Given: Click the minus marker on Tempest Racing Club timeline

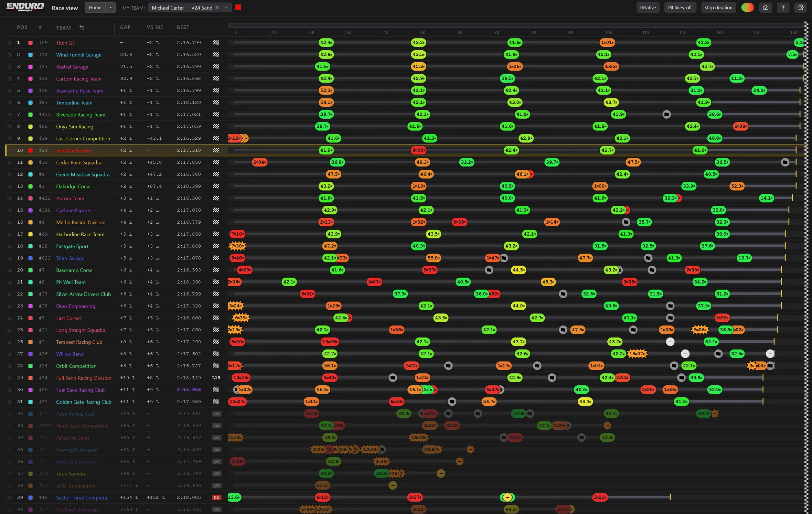Looking at the screenshot, I should (x=670, y=342).
